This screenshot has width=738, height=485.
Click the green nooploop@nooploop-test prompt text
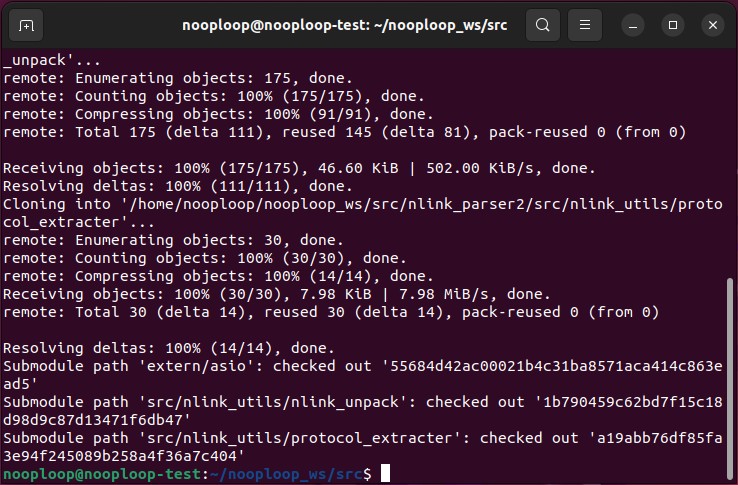point(102,473)
